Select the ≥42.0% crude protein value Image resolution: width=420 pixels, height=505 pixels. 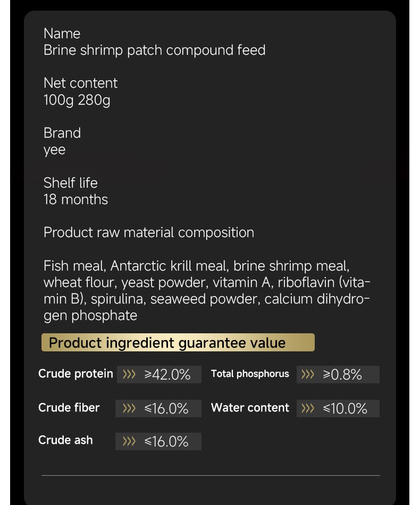coord(167,375)
